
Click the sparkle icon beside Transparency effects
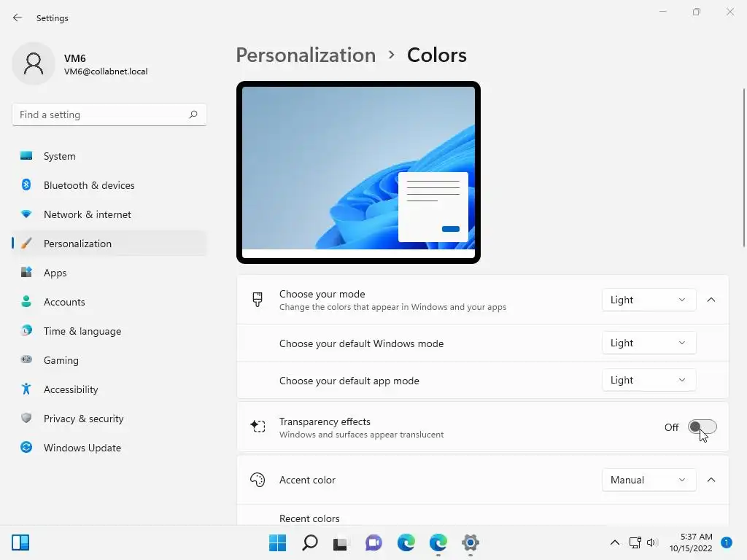(x=258, y=426)
